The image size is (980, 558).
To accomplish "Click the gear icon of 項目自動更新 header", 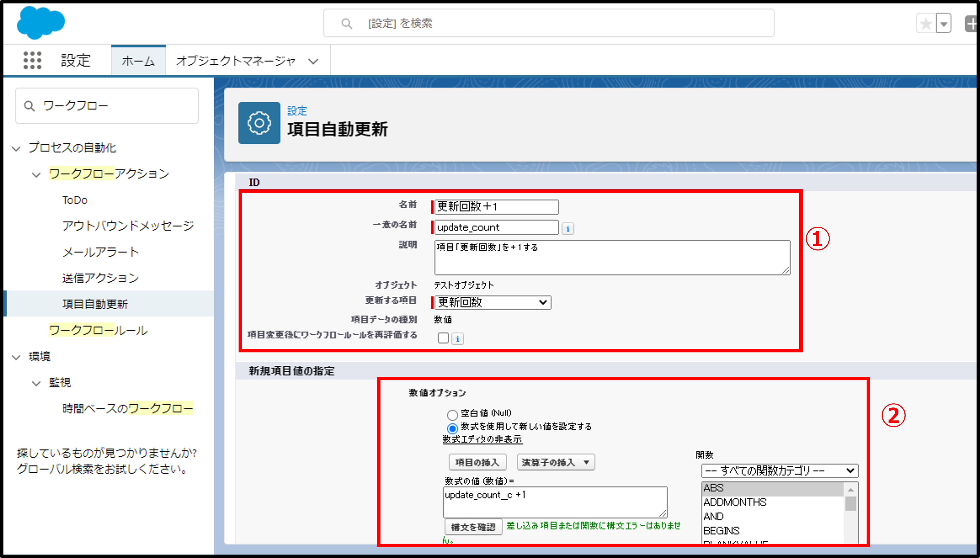I will [259, 123].
